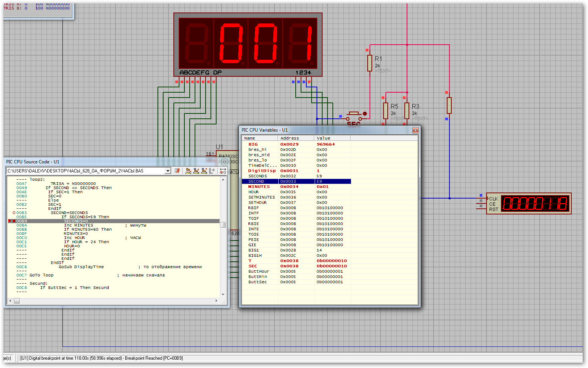Click the highlighted SECONDS=0 code line
This screenshot has width=588, height=368.
[x=114, y=221]
